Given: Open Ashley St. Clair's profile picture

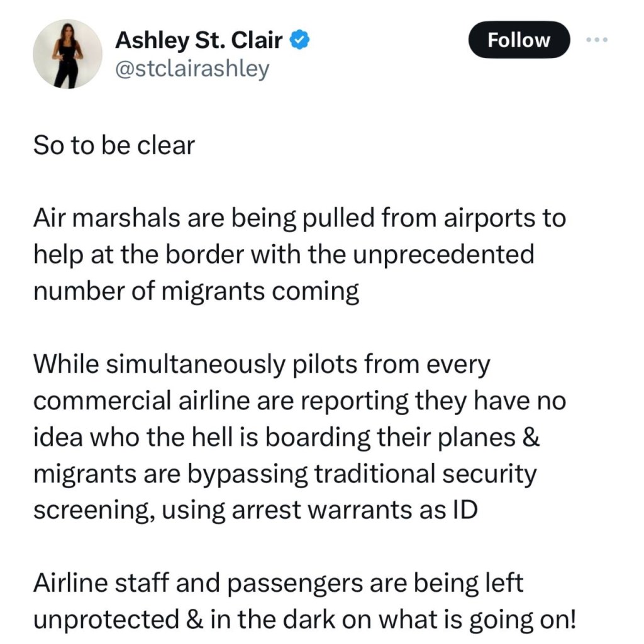Looking at the screenshot, I should click(67, 53).
